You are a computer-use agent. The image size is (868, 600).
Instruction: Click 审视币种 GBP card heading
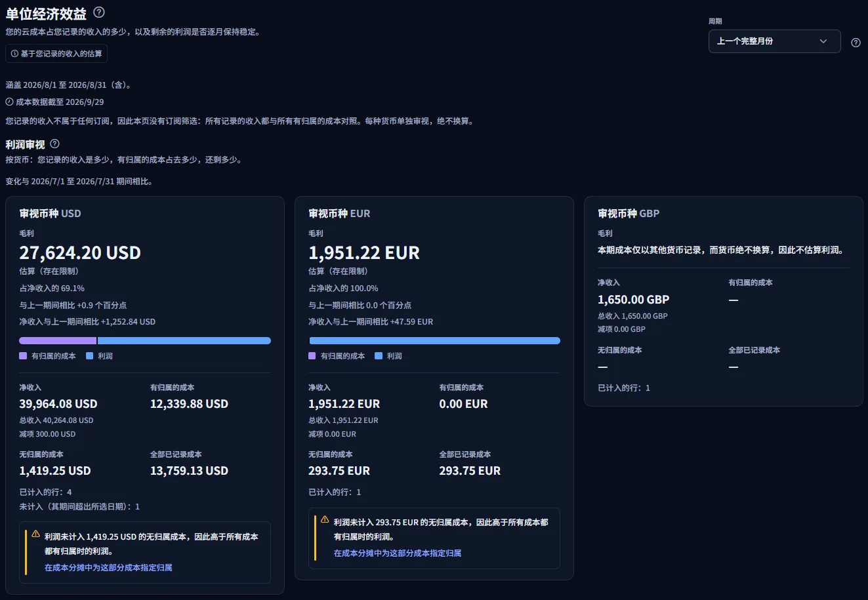click(629, 214)
